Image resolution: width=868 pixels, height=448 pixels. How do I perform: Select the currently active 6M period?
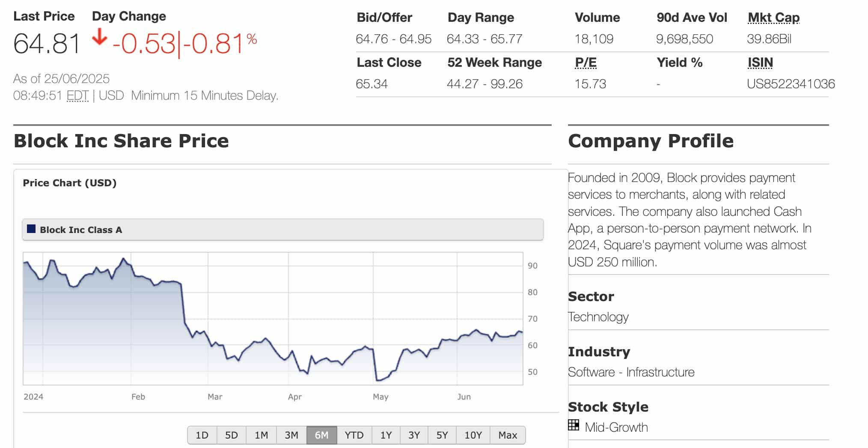pos(322,435)
